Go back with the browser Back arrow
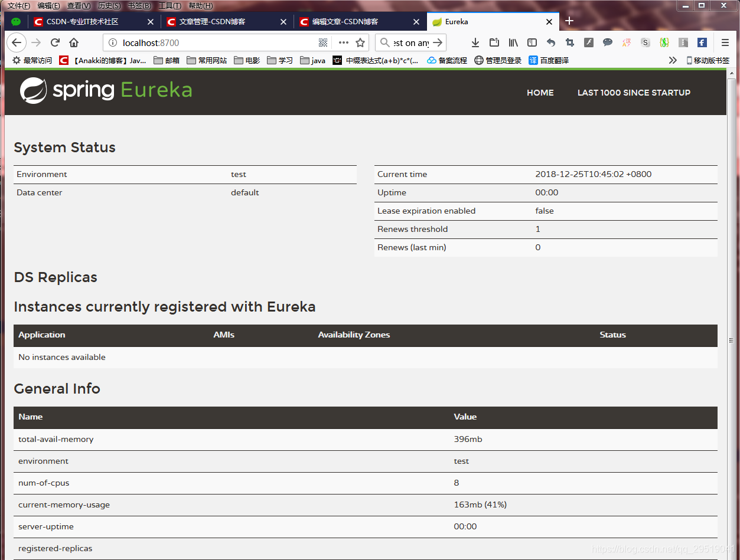740x560 pixels. tap(17, 42)
